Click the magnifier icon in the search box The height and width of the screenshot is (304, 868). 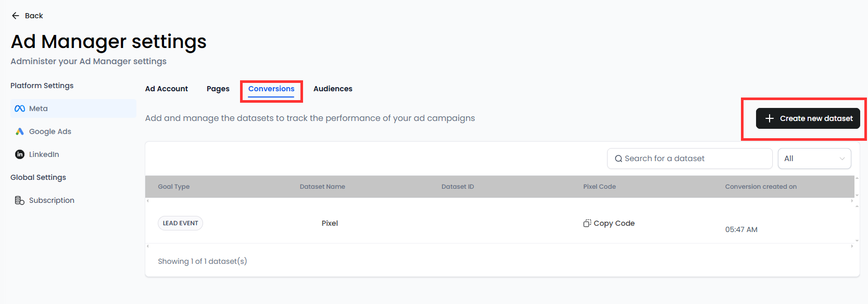coord(619,159)
